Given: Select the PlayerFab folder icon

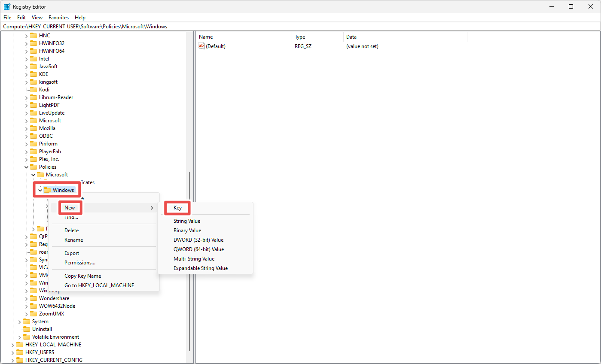Looking at the screenshot, I should point(34,152).
